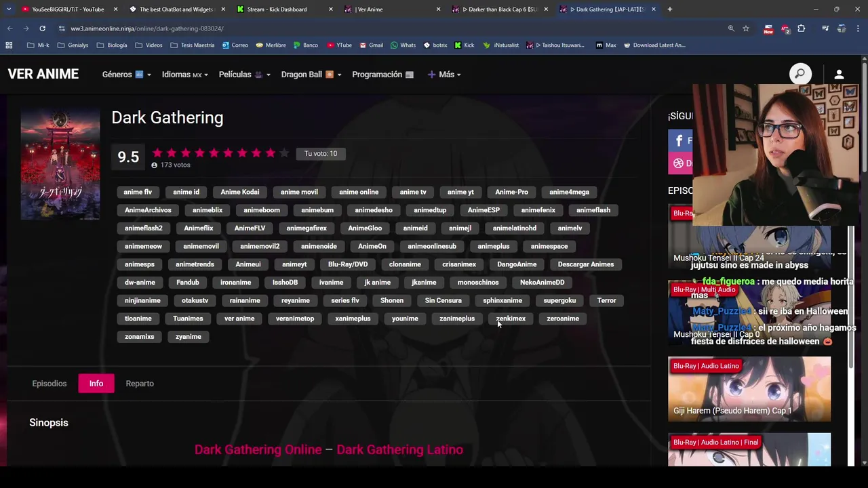
Task: Click the anime flv tag
Action: coord(138,192)
